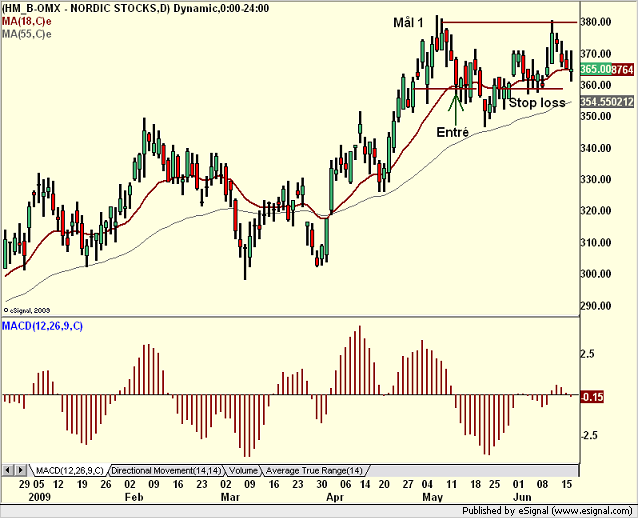Viewport: 638px width, 518px height.
Task: Click the Jun month label on time axis
Action: tap(522, 497)
